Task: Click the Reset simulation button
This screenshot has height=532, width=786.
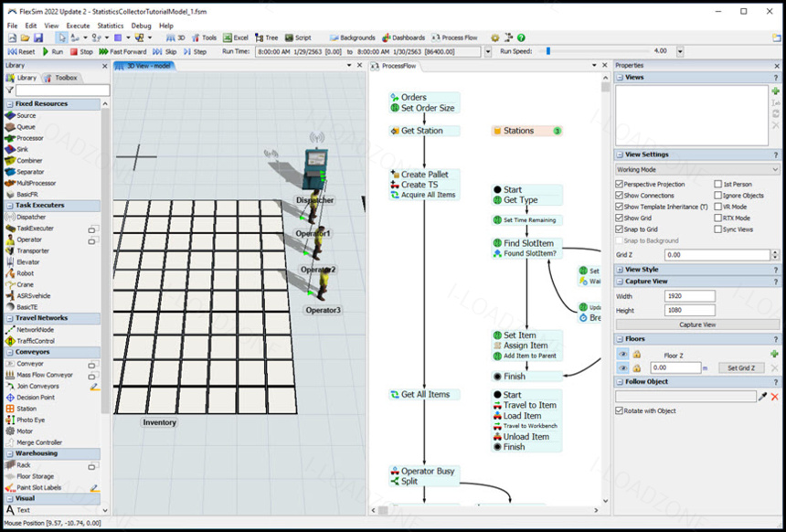Action: click(22, 51)
